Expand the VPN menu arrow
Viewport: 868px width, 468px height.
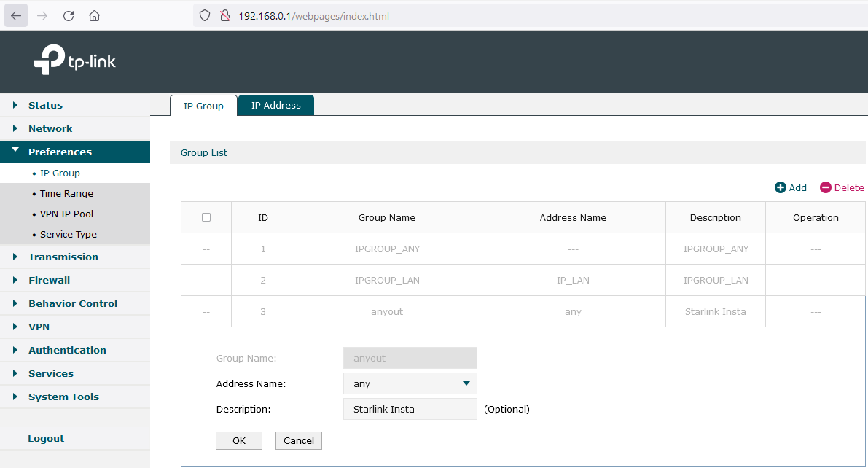[15, 327]
